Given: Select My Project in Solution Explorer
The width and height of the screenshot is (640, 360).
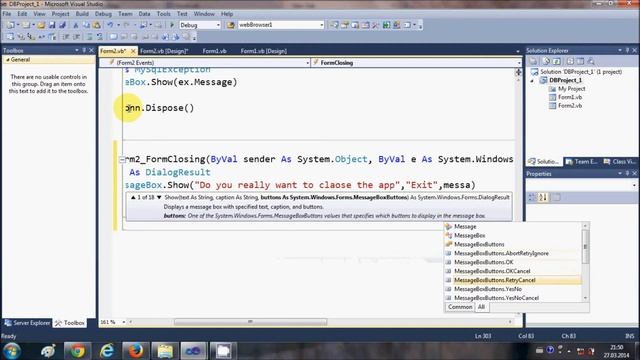Looking at the screenshot, I should (571, 89).
